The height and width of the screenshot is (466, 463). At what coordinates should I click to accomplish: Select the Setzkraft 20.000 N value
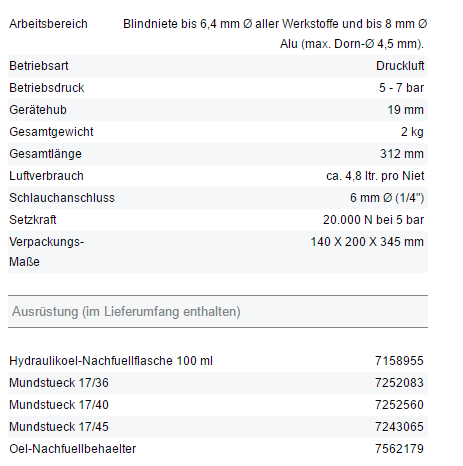click(373, 220)
